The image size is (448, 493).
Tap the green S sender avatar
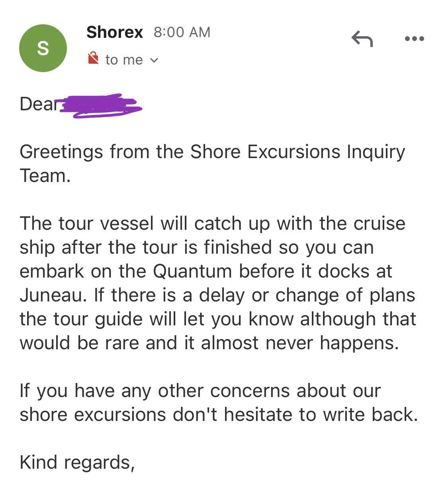(43, 48)
